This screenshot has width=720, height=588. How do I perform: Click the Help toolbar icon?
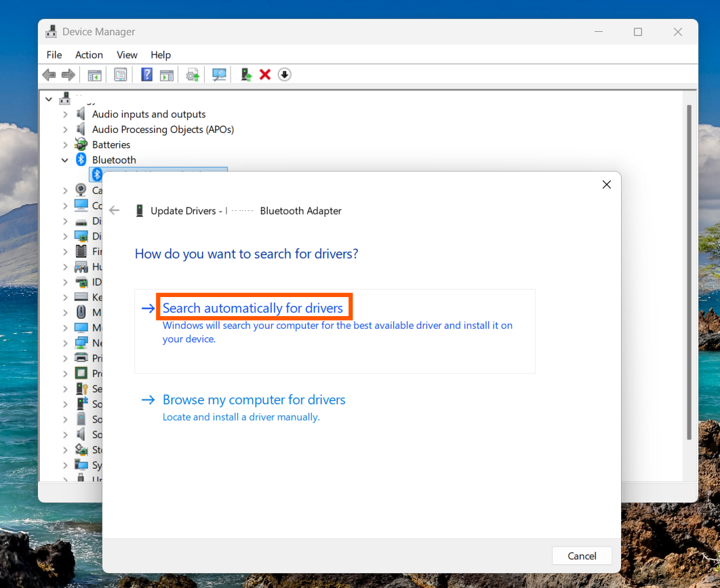(146, 75)
